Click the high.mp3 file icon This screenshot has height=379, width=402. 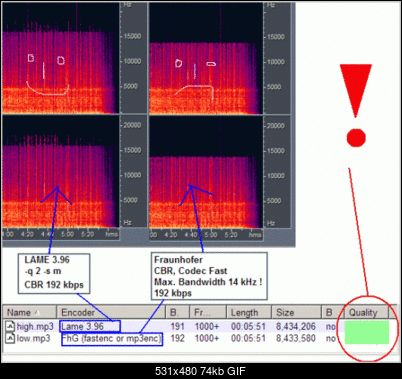coord(10,326)
